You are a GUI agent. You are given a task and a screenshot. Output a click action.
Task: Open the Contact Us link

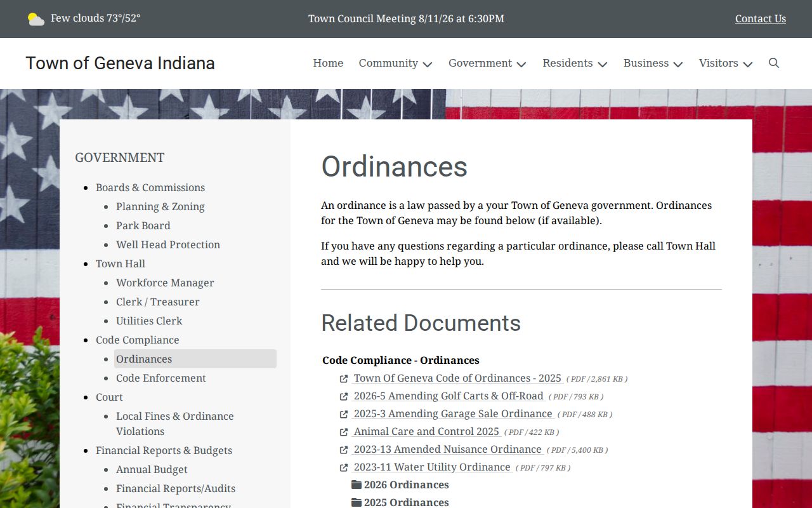click(761, 18)
